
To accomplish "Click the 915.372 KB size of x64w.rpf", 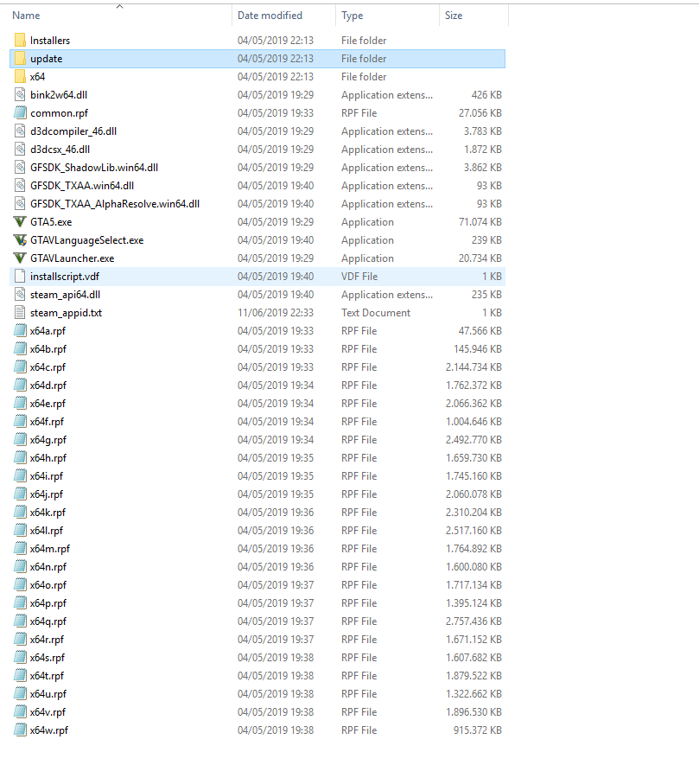I will (478, 730).
